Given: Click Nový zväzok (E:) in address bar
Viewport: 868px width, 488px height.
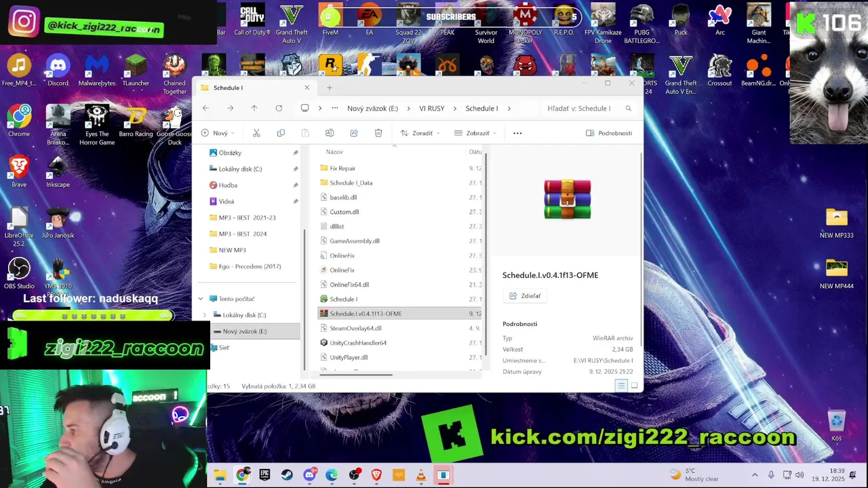Looking at the screenshot, I should point(372,108).
